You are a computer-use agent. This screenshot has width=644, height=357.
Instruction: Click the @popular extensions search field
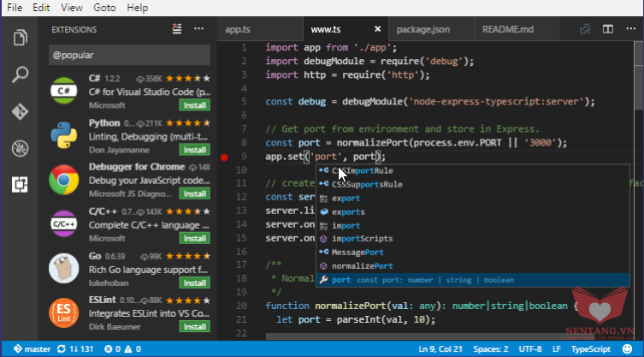pos(128,56)
